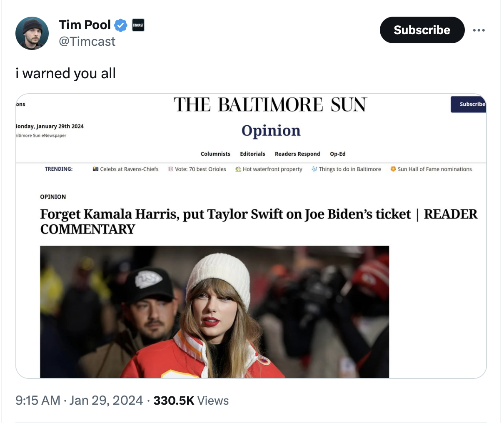Open the Taylor Swift headline article
This screenshot has height=423, width=504.
point(259,221)
